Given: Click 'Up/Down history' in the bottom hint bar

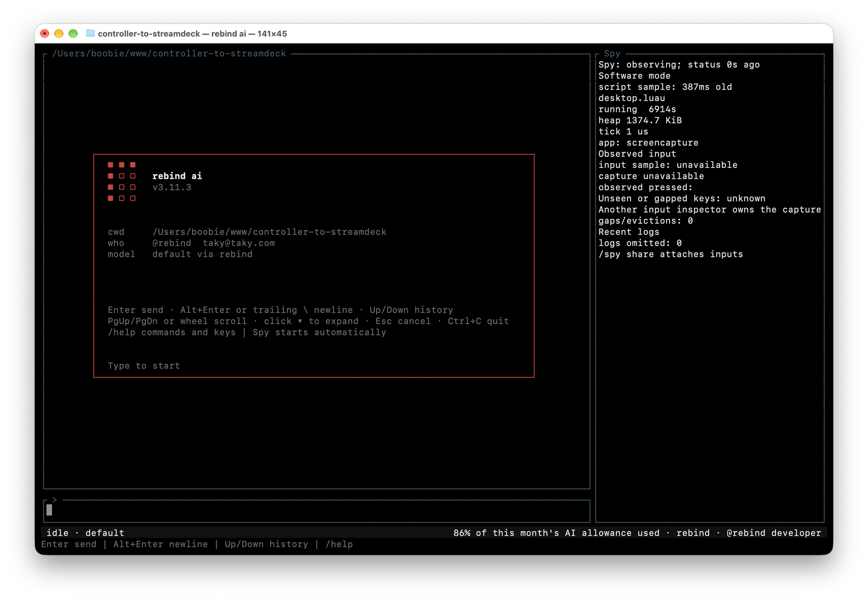Looking at the screenshot, I should pos(266,544).
